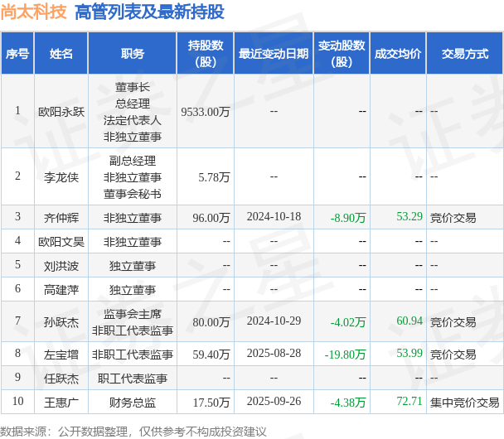This screenshot has width=504, height=439.
Task: Click the 成交均价 column header
Action: coord(398,53)
